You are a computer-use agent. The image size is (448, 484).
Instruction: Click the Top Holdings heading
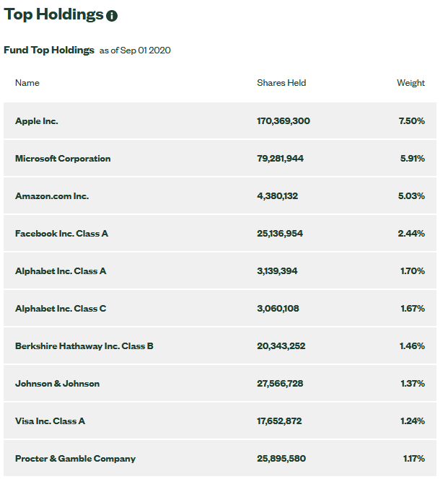click(53, 14)
